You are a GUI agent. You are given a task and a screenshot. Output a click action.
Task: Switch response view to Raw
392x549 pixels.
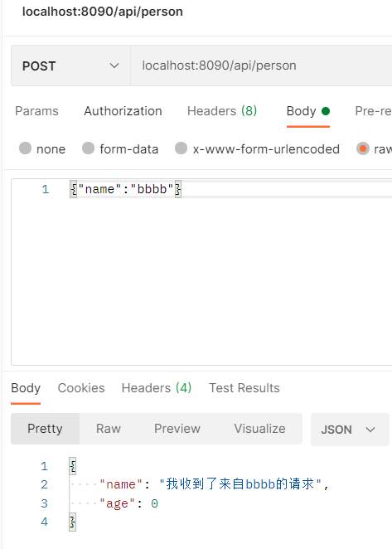(x=109, y=429)
